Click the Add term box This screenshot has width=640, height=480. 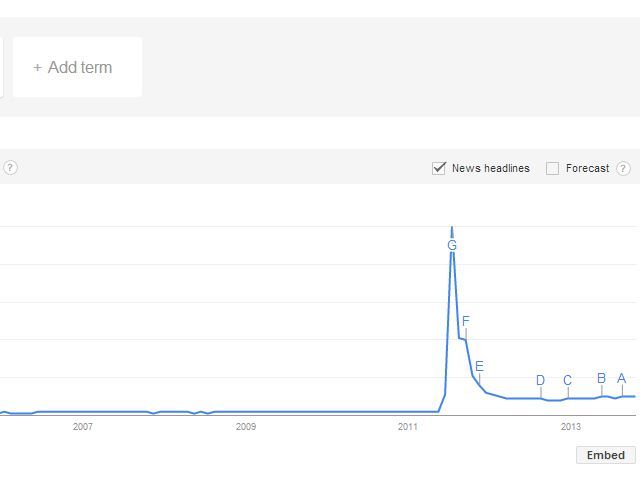pyautogui.click(x=78, y=67)
